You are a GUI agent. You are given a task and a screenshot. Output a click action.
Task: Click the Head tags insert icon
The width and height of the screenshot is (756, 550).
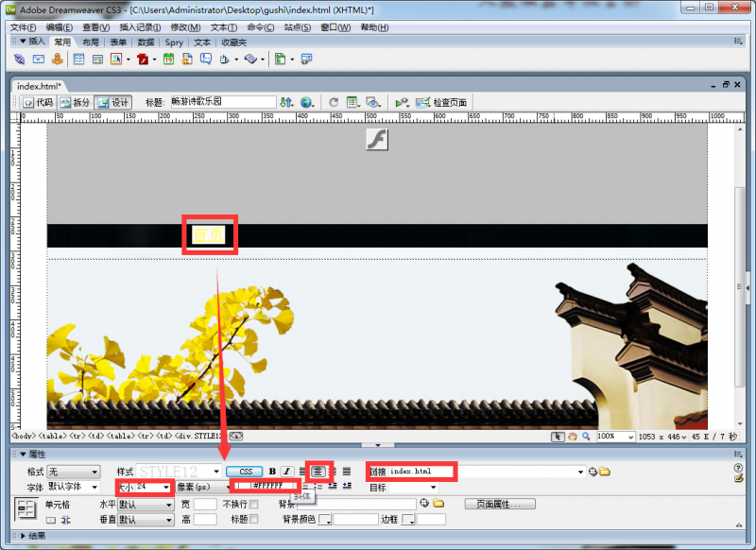[x=225, y=60]
